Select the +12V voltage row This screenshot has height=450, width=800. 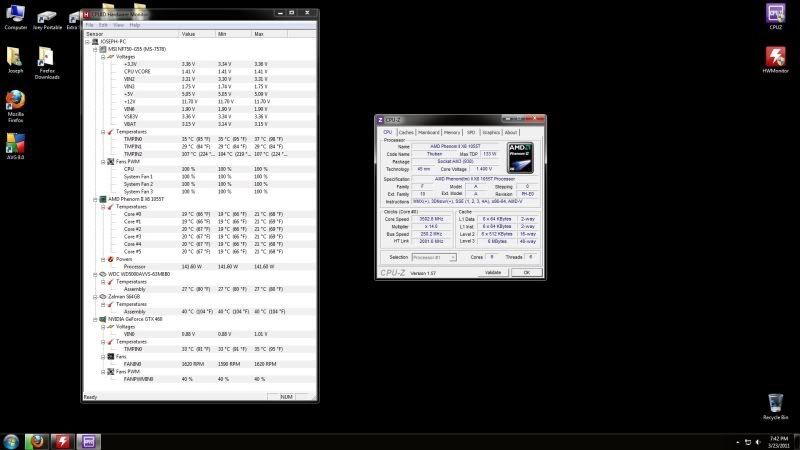199,102
